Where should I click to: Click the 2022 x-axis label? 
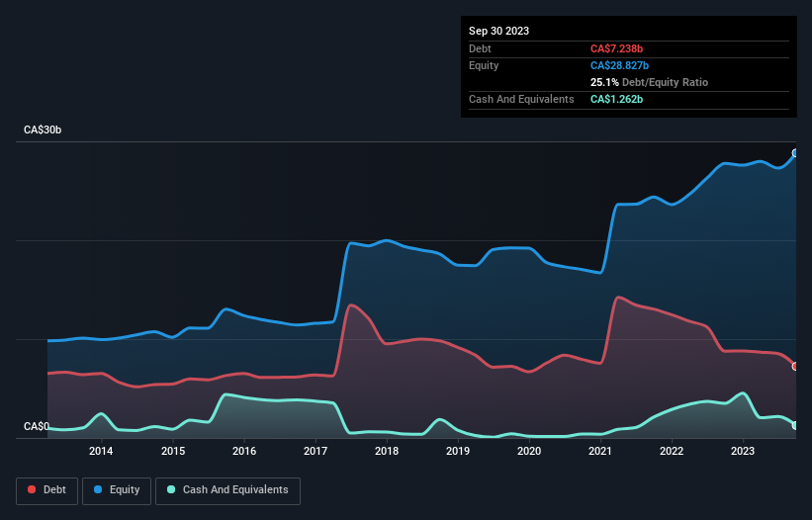[x=672, y=451]
